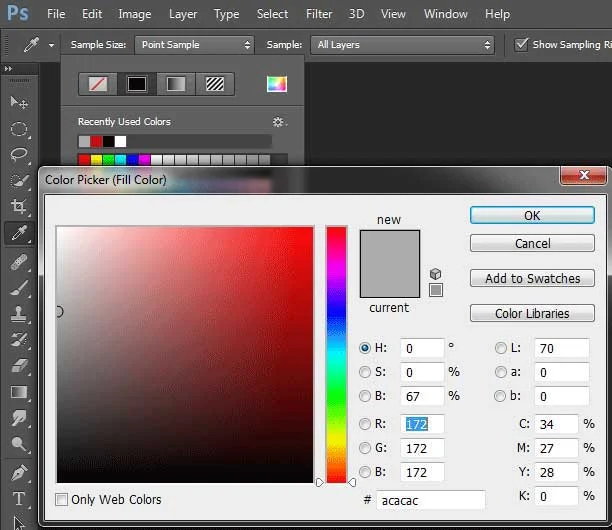Select the Dodge tool
This screenshot has width=612, height=530.
[x=19, y=444]
